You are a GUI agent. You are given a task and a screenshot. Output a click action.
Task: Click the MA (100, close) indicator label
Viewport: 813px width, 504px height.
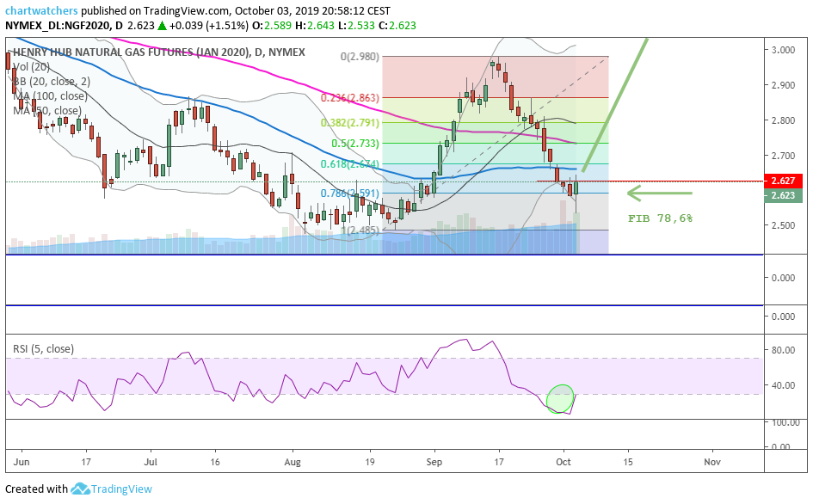pyautogui.click(x=50, y=96)
